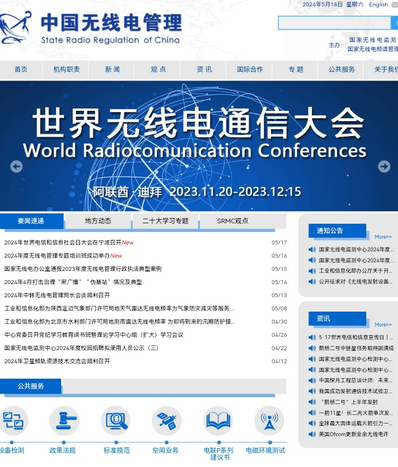Advance to next banner slide arrow
This screenshot has height=467, width=398.
point(384,166)
